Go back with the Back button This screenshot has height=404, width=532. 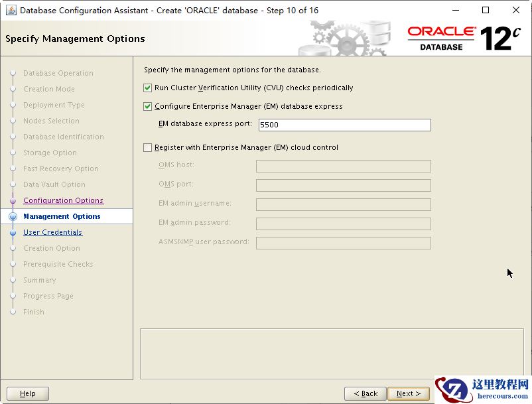366,393
